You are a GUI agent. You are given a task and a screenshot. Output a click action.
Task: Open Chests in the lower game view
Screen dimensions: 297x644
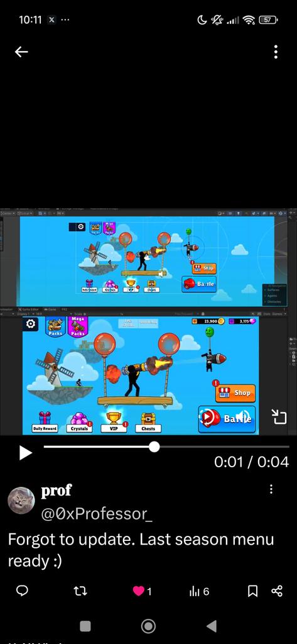148,423
